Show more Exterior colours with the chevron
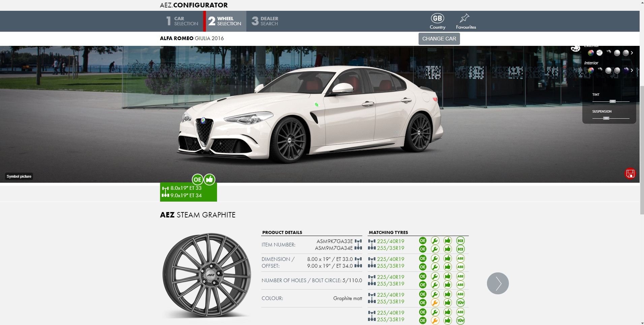Viewport: 644px width, 325px height. click(632, 53)
